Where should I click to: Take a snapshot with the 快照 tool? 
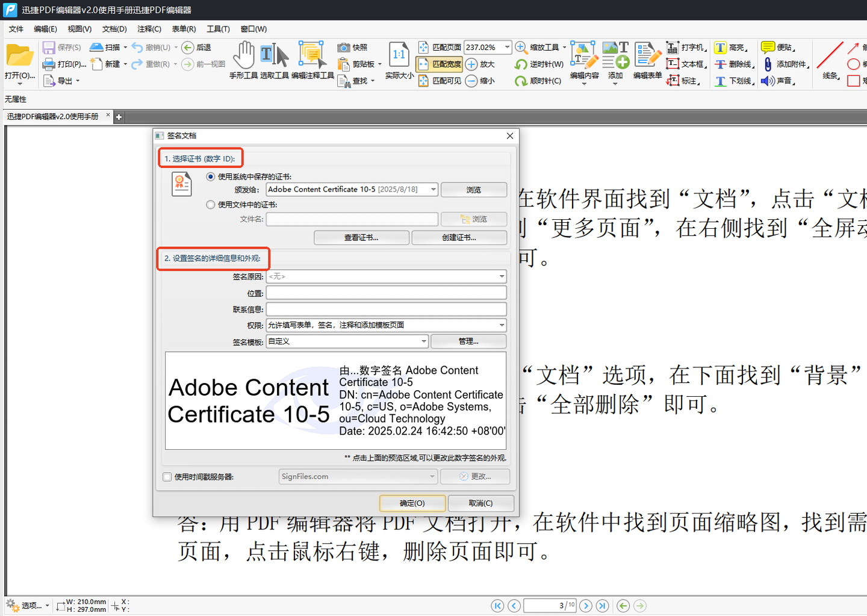click(352, 47)
